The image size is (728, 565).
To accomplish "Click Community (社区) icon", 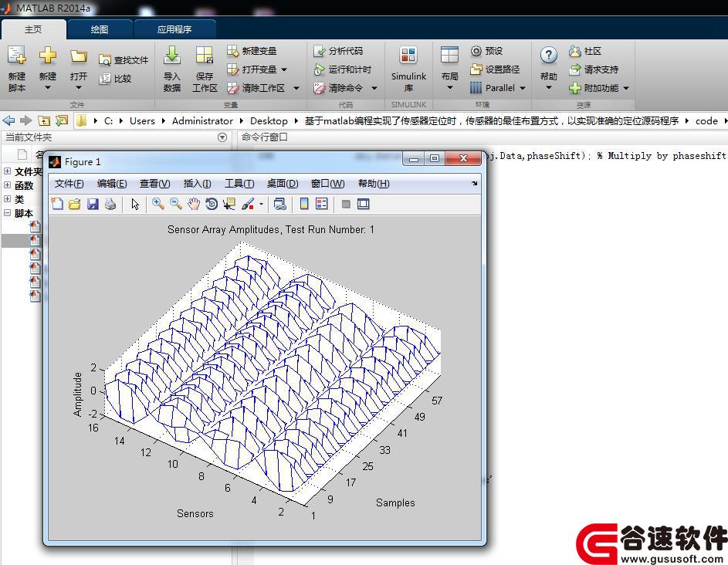I will tap(575, 51).
